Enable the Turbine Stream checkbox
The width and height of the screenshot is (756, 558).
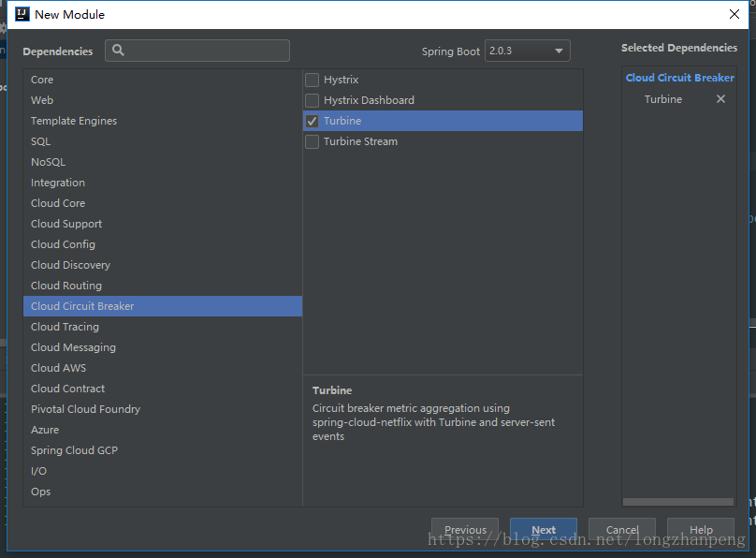coord(312,141)
